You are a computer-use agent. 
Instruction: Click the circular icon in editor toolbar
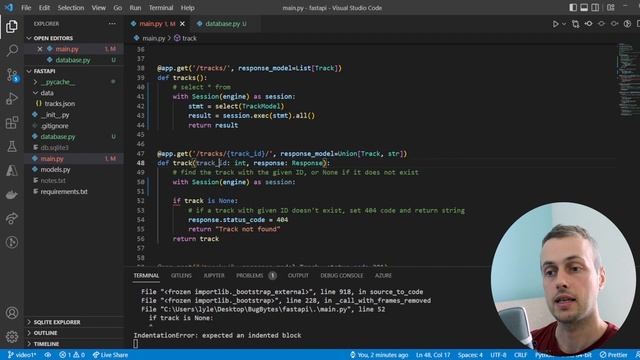[x=627, y=24]
